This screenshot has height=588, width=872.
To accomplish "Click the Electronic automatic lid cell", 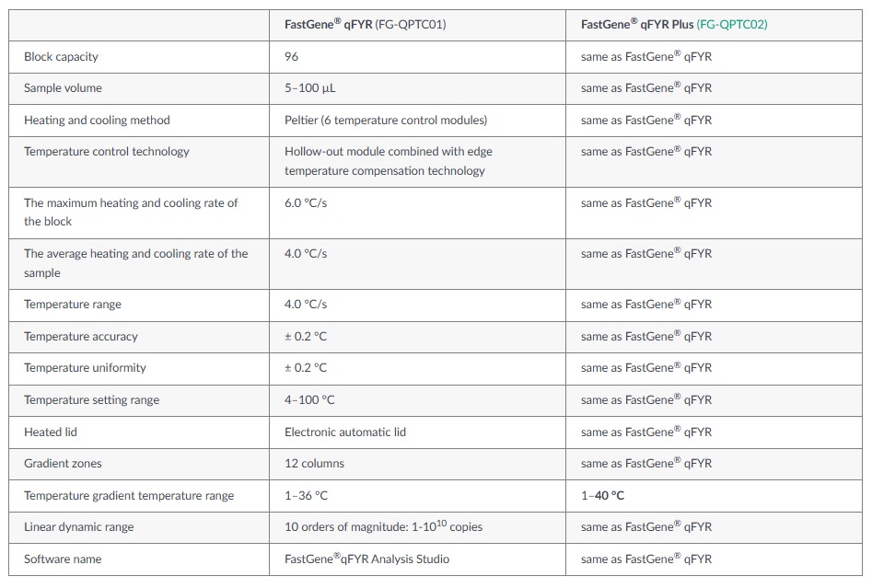I will click(x=344, y=432).
